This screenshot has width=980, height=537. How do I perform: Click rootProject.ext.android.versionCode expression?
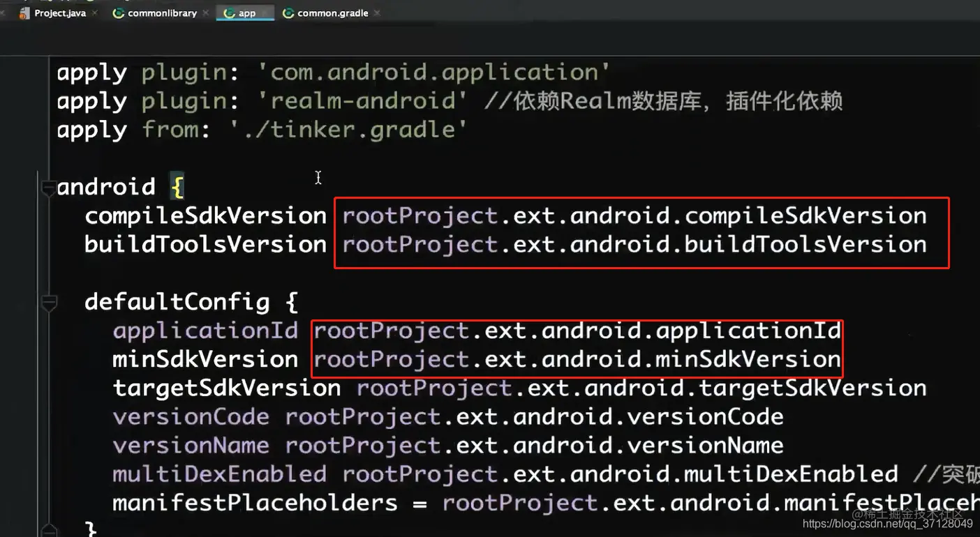[x=534, y=416]
